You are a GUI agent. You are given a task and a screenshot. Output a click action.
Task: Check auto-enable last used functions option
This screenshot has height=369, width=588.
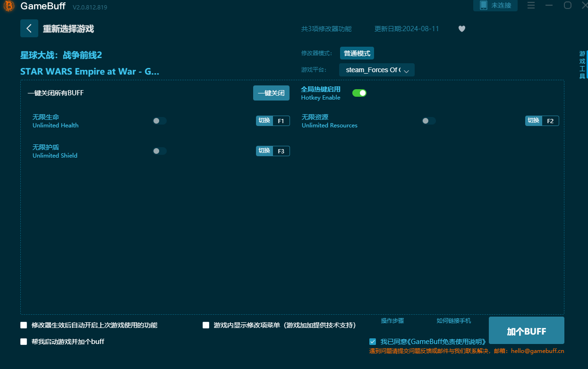24,325
